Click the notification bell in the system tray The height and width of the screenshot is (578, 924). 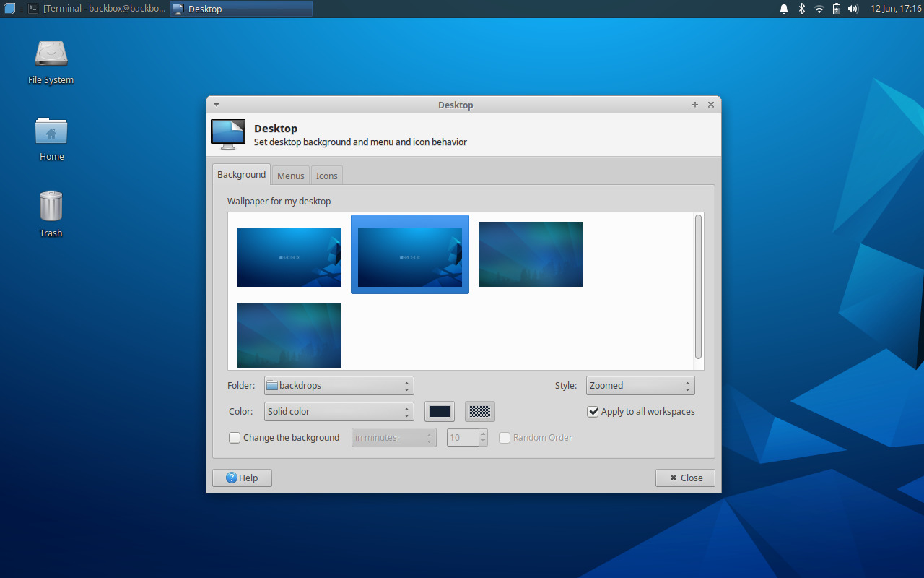[783, 8]
